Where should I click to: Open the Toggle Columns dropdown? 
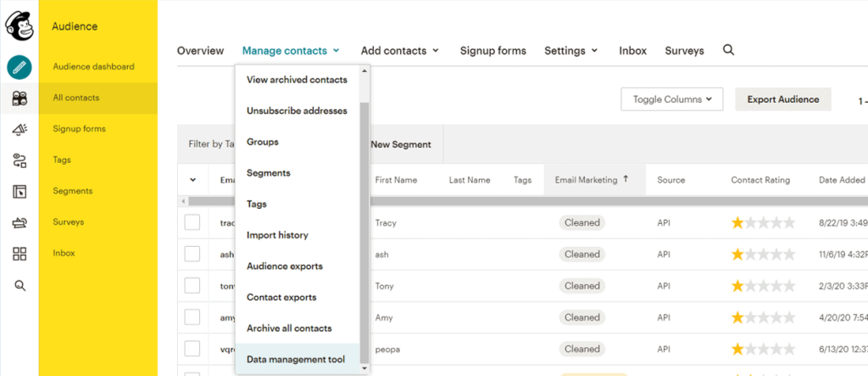click(671, 99)
